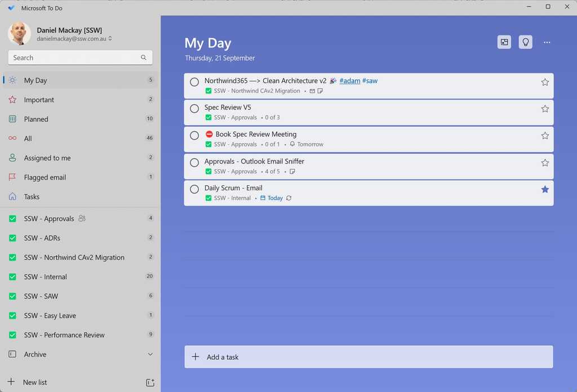The image size is (577, 392).
Task: Click the search magnifier icon
Action: [x=144, y=57]
